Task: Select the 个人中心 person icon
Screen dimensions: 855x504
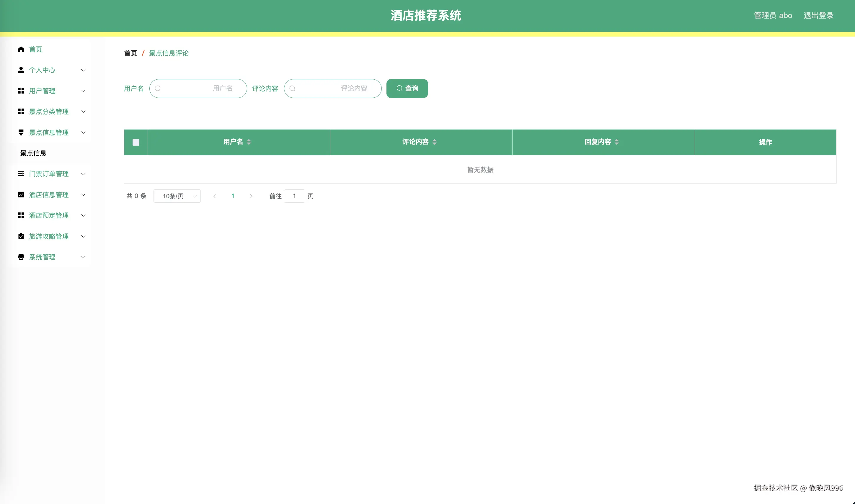Action: 21,70
